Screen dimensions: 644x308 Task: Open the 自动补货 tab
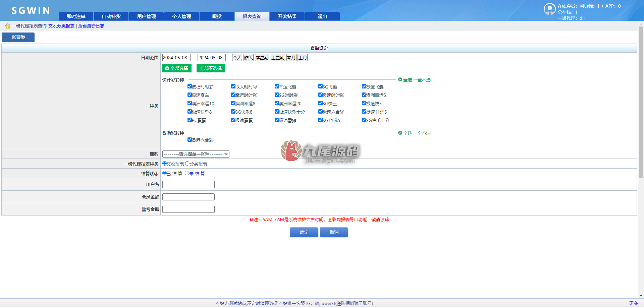click(111, 16)
